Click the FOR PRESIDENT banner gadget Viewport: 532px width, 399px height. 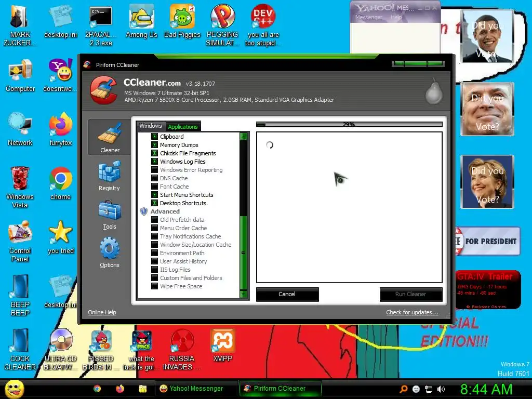pos(487,241)
